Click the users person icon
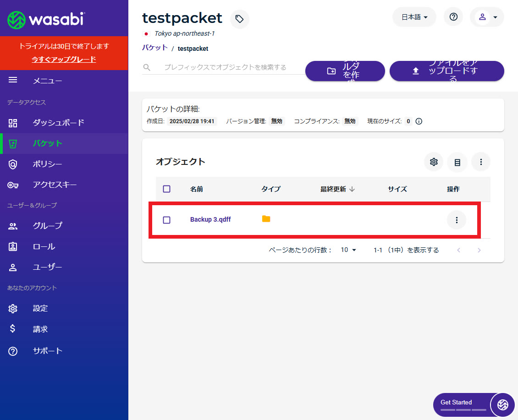 coord(13,267)
